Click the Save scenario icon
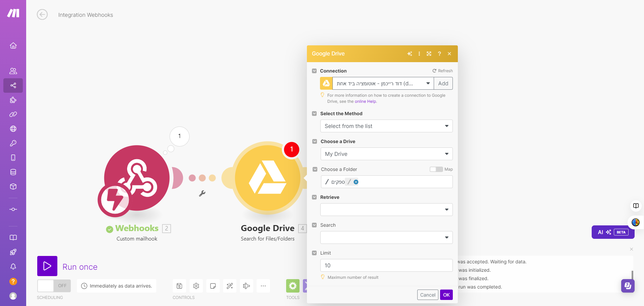The image size is (644, 306). coord(179,286)
